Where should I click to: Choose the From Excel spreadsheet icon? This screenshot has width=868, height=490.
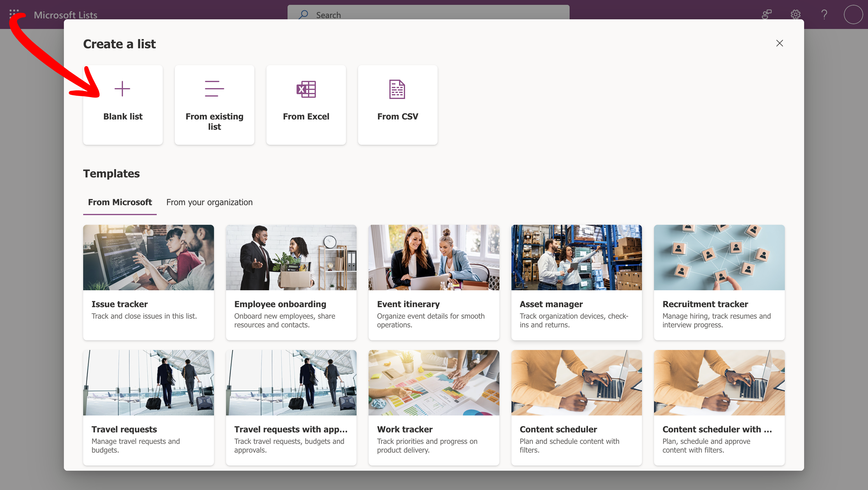point(306,89)
